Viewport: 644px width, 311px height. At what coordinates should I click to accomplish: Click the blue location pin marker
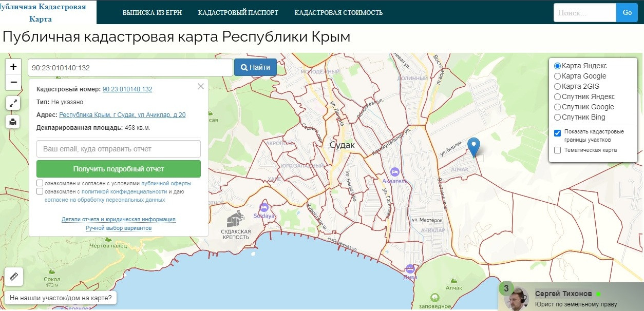(x=475, y=147)
